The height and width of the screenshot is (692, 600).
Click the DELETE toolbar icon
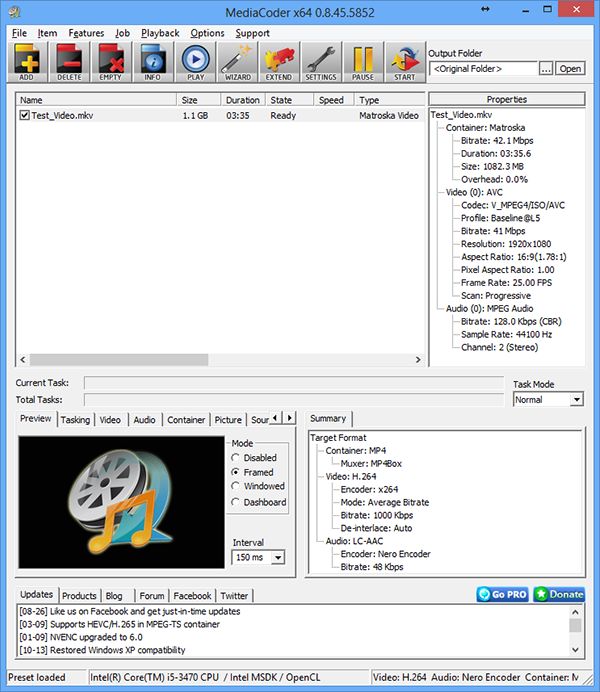(69, 62)
